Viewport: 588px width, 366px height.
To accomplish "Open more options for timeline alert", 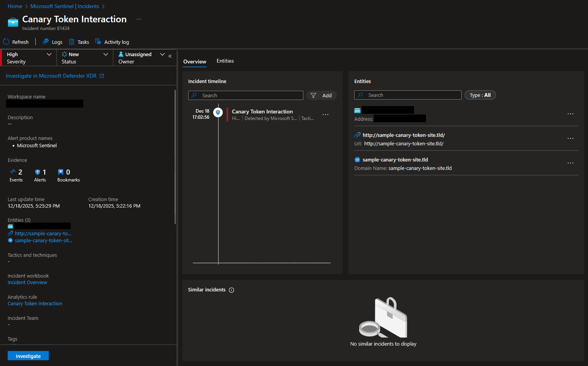I will [325, 115].
